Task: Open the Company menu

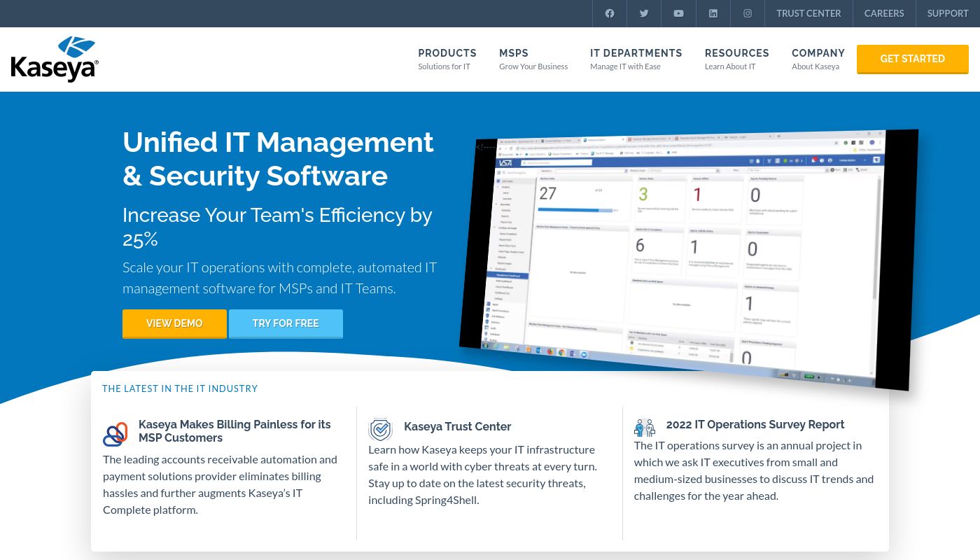Action: click(x=818, y=59)
